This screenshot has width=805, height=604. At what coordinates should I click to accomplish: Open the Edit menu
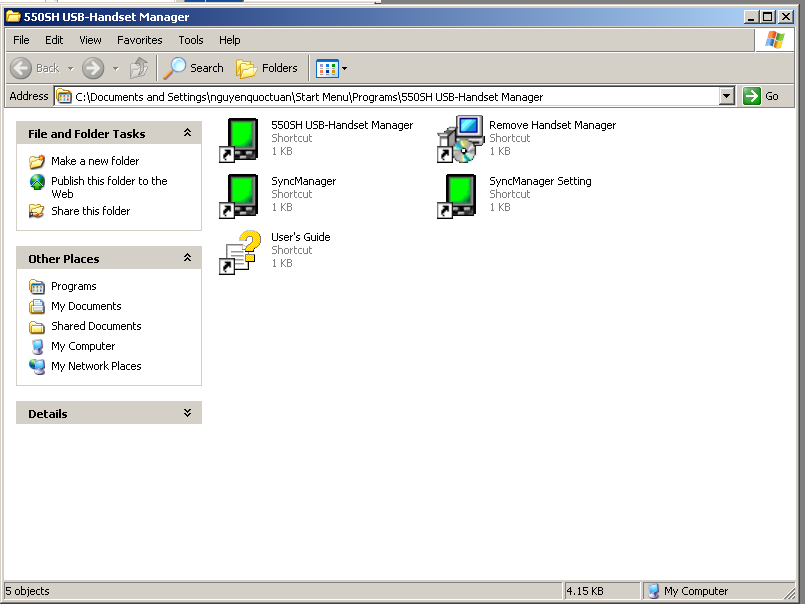[x=54, y=40]
